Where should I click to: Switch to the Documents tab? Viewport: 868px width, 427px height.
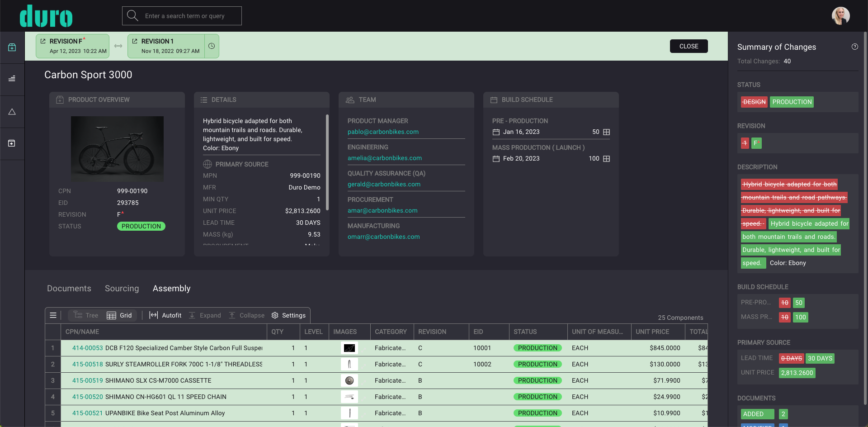[69, 289]
